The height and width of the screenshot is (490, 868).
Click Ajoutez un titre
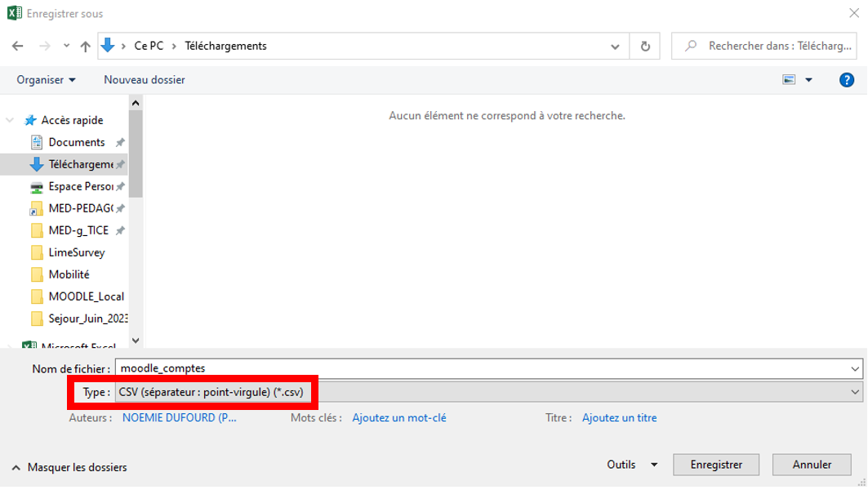(x=620, y=418)
